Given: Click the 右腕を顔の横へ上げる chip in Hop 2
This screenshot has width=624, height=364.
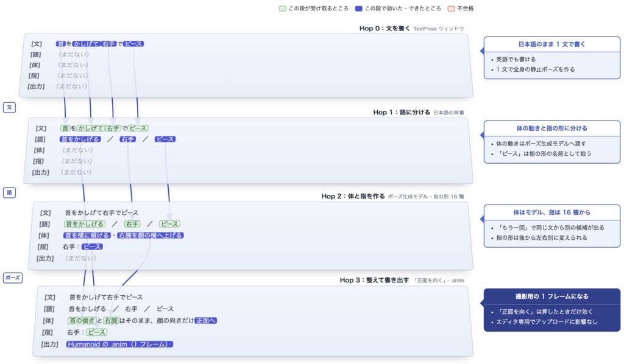Looking at the screenshot, I should (151, 235).
